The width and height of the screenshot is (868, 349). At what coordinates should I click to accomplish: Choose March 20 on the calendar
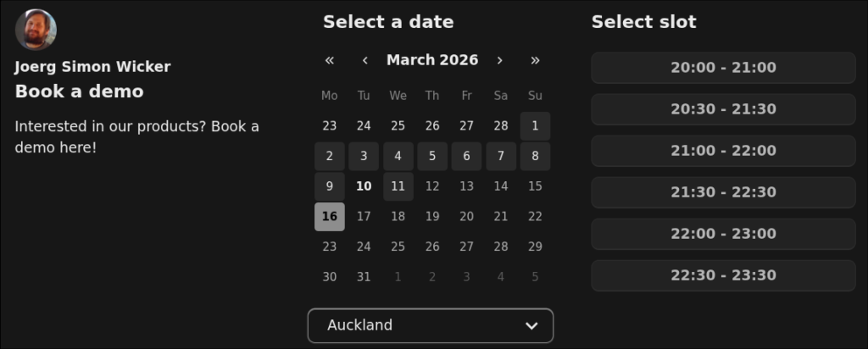pos(466,217)
